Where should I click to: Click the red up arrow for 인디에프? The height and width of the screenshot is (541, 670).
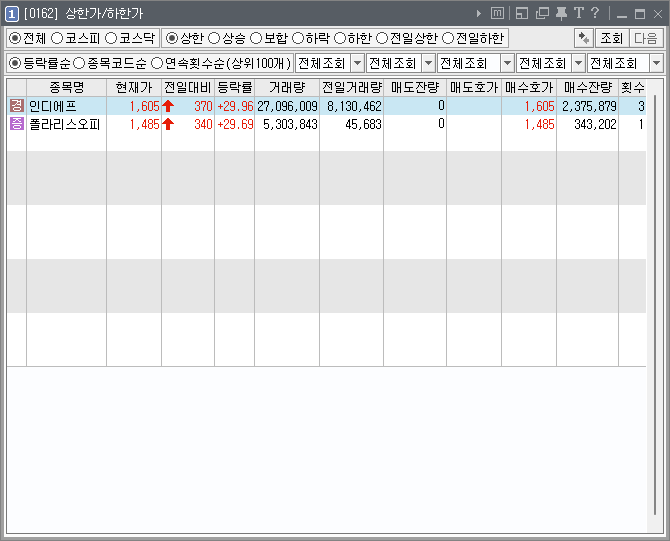168,106
